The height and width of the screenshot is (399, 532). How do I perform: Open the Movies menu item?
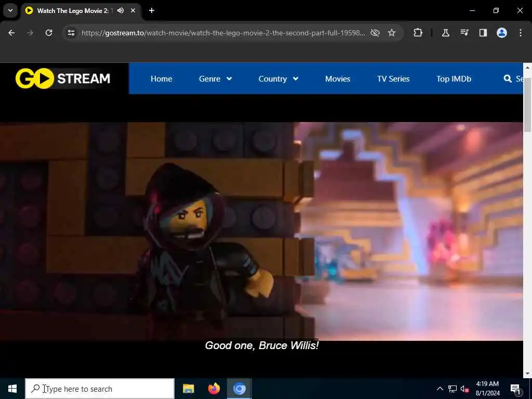(x=338, y=79)
